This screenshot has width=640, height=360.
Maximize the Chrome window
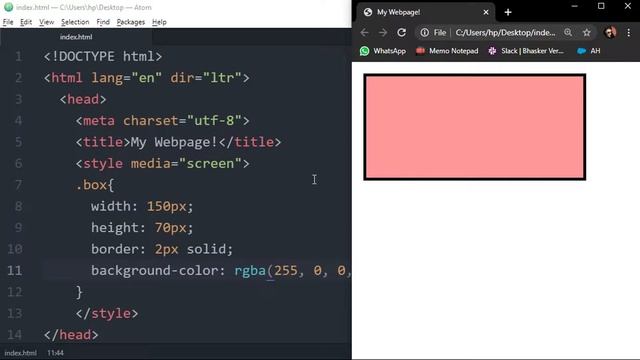601,6
